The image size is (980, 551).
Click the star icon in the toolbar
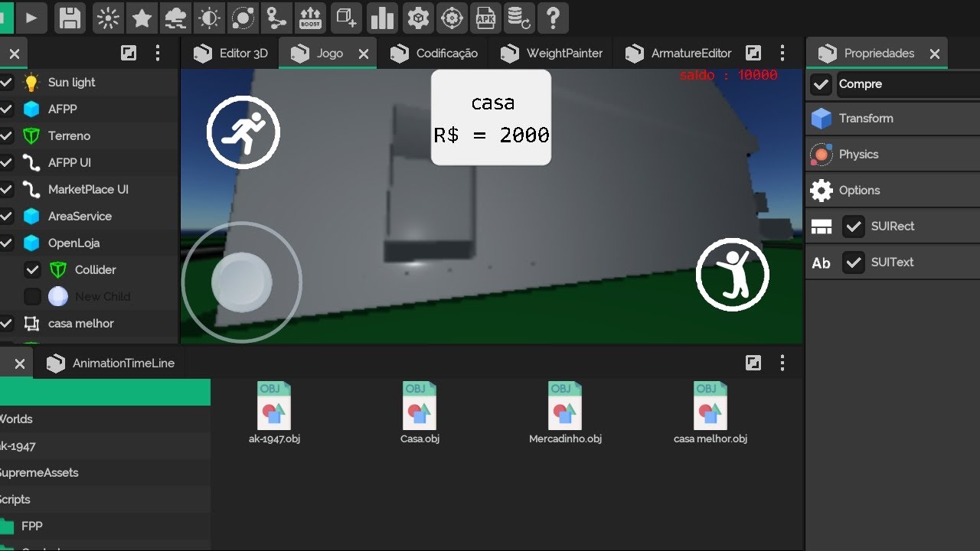(x=142, y=17)
